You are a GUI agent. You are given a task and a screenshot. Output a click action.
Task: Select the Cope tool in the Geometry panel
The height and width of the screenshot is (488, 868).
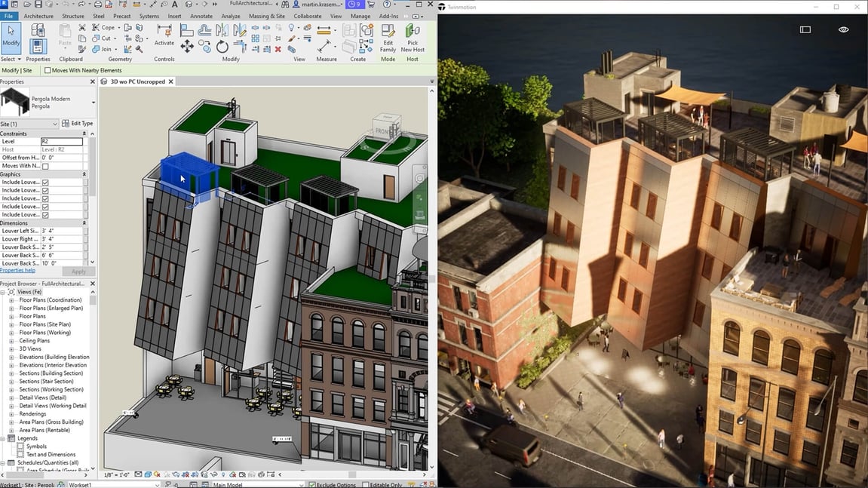[106, 28]
